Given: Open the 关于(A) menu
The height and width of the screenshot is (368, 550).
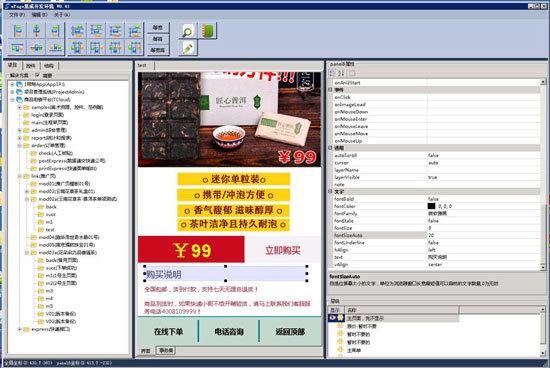Looking at the screenshot, I should pos(62,15).
